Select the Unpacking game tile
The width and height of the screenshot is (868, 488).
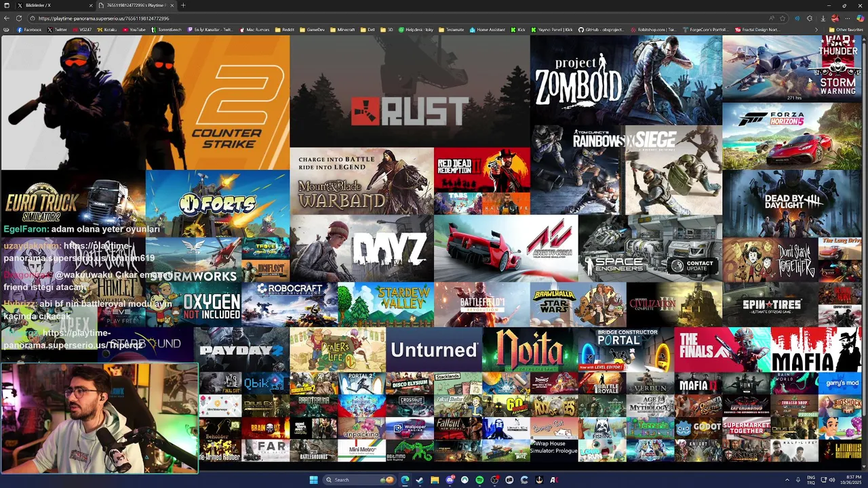point(361,428)
